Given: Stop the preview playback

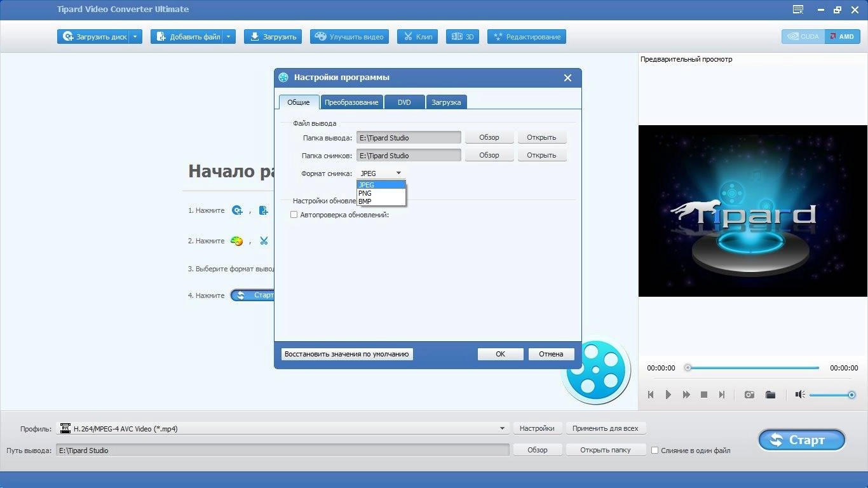Looking at the screenshot, I should [704, 395].
